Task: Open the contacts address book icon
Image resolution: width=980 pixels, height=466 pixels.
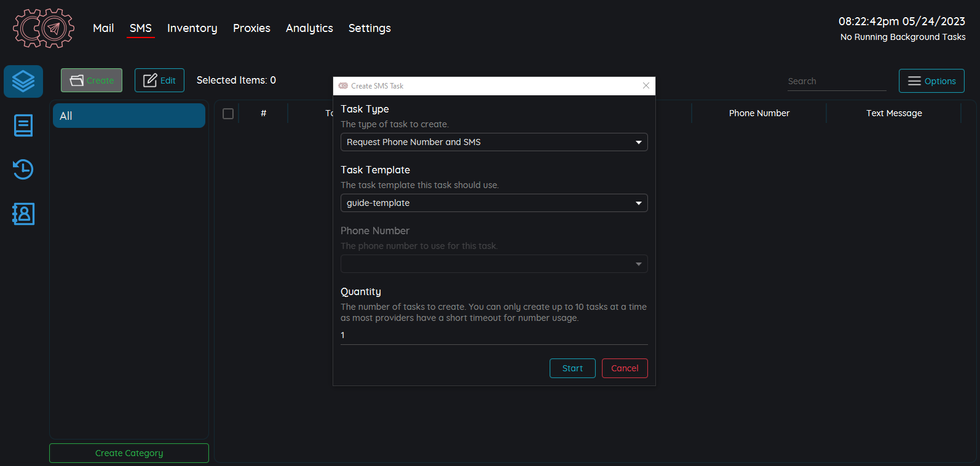Action: [23, 214]
